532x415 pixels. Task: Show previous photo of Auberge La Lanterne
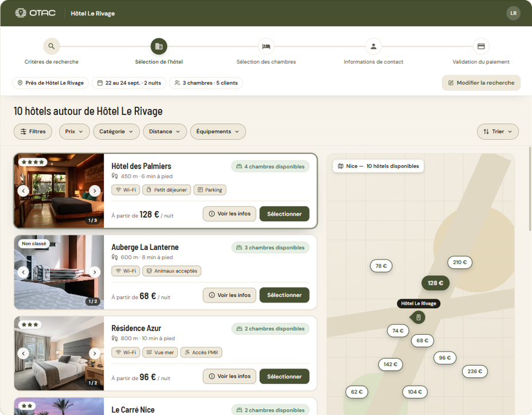point(23,272)
